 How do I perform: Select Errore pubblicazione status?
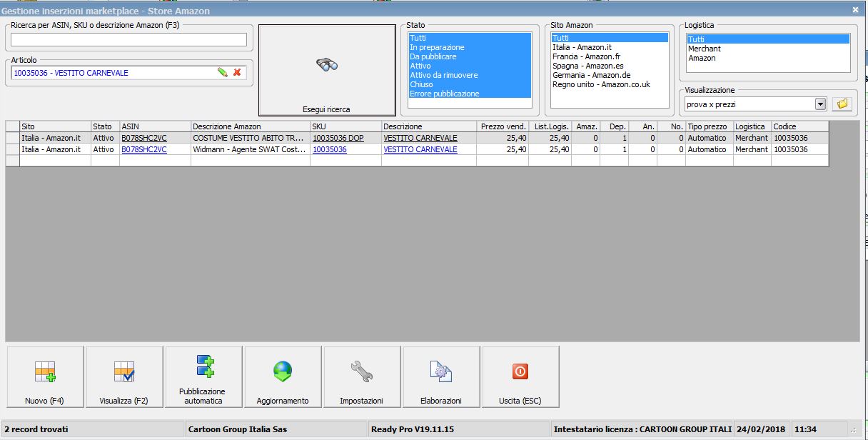pyautogui.click(x=470, y=94)
